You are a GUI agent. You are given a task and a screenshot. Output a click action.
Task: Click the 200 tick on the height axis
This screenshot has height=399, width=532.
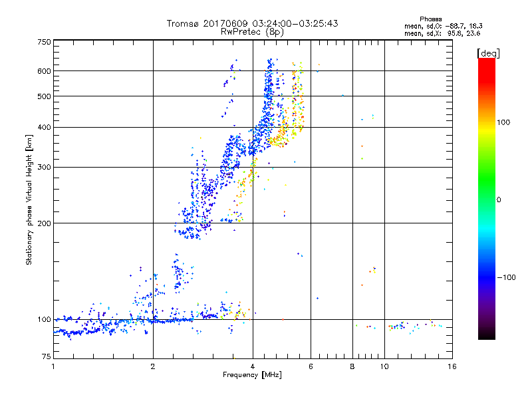[44, 223]
